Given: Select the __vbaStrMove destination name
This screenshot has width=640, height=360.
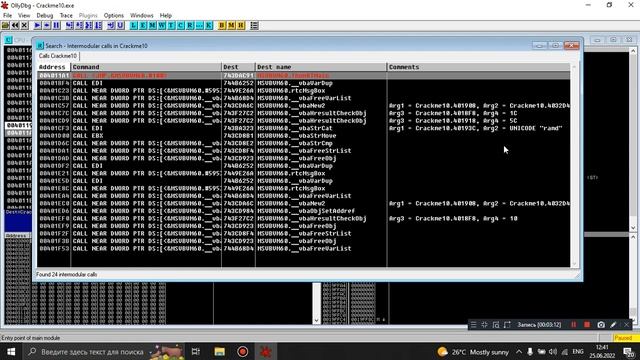Looking at the screenshot, I should 297,136.
